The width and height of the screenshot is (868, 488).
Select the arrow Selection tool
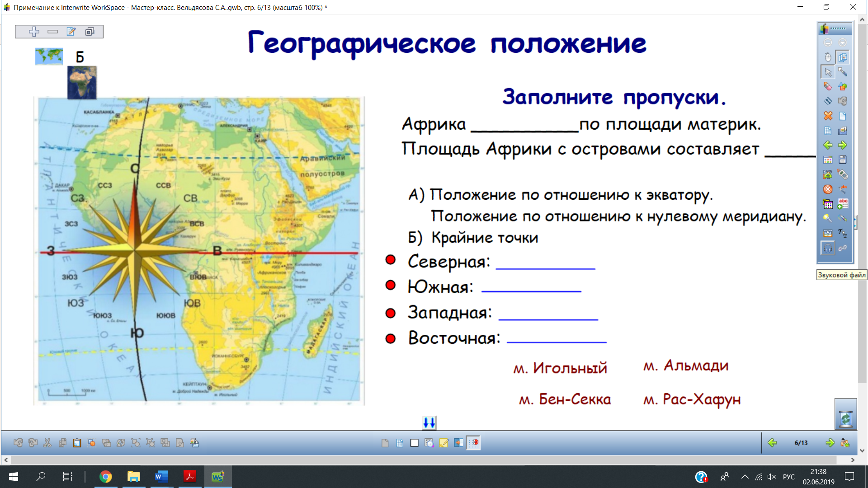click(827, 72)
